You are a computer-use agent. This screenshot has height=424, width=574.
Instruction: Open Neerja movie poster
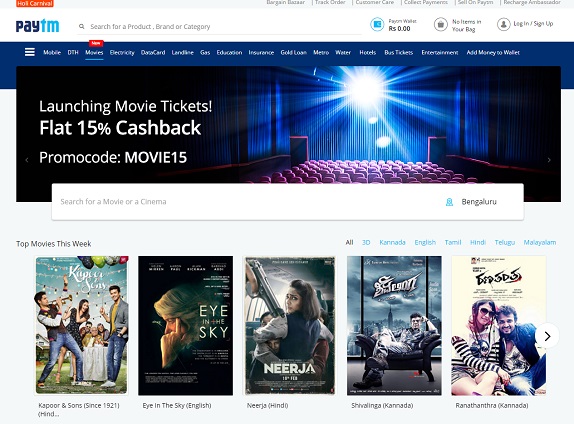pyautogui.click(x=290, y=326)
